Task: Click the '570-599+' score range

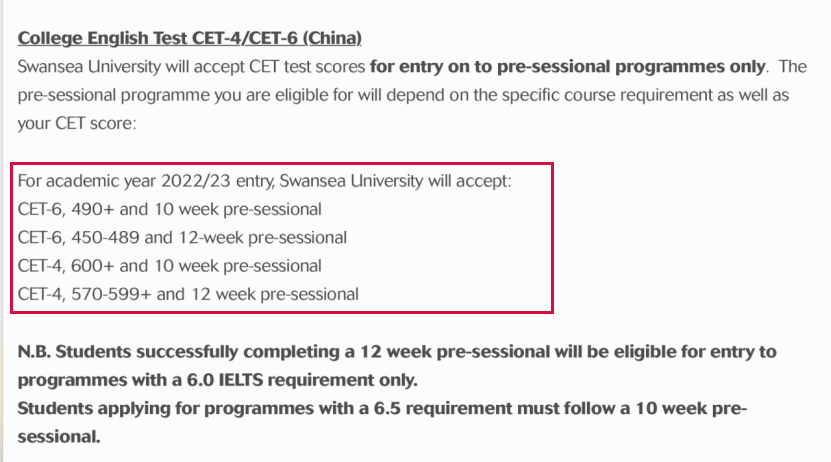Action: point(111,294)
